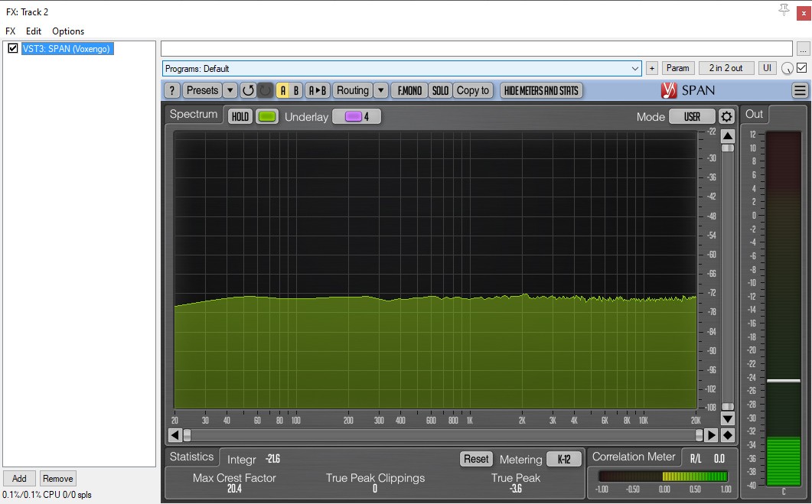Screen dimensions: 812x504
Task: Select the K-12 metering mode selector
Action: [x=564, y=459]
